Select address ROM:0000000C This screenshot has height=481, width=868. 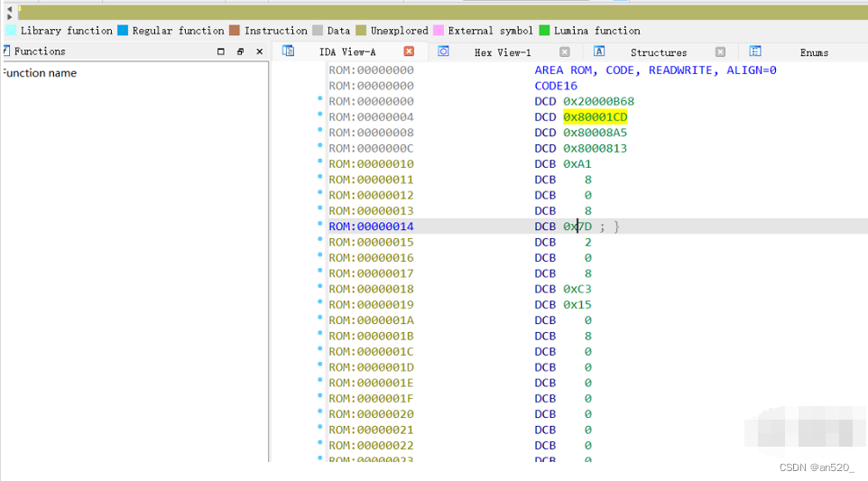click(x=371, y=148)
